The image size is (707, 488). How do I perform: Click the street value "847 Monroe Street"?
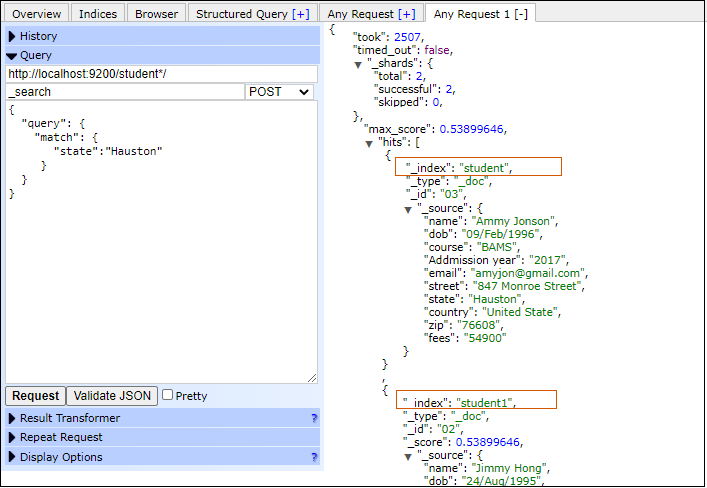[x=527, y=286]
